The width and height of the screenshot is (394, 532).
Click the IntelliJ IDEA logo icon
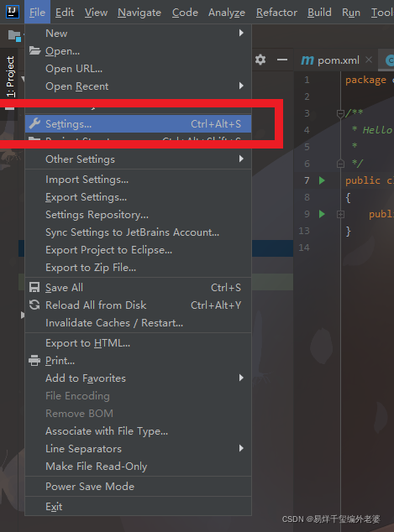click(x=13, y=12)
